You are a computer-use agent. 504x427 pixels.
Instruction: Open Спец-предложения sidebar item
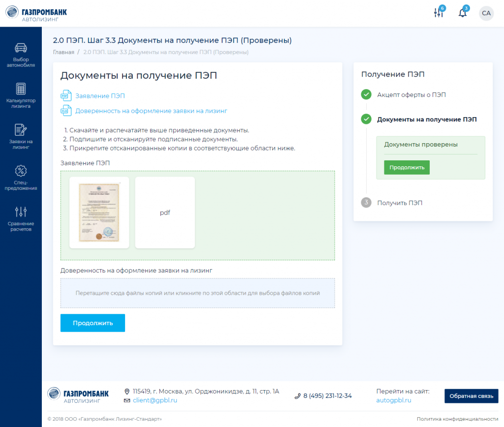pos(21,178)
